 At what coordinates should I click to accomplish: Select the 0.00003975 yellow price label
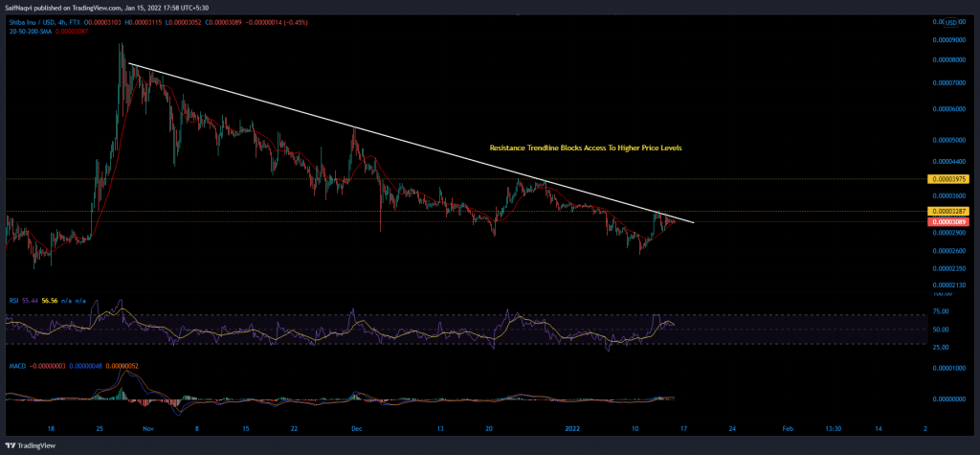950,179
